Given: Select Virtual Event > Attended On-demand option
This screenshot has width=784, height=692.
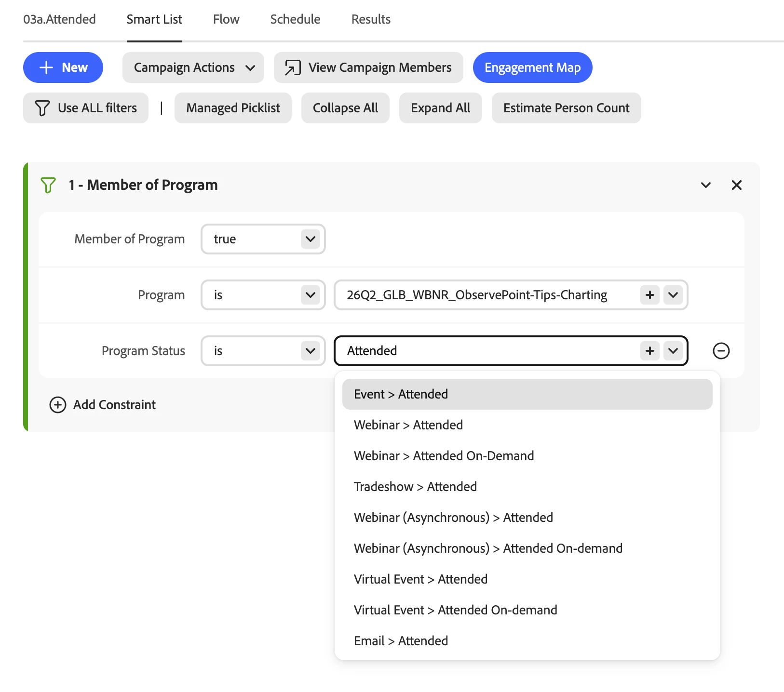Looking at the screenshot, I should coord(527,610).
